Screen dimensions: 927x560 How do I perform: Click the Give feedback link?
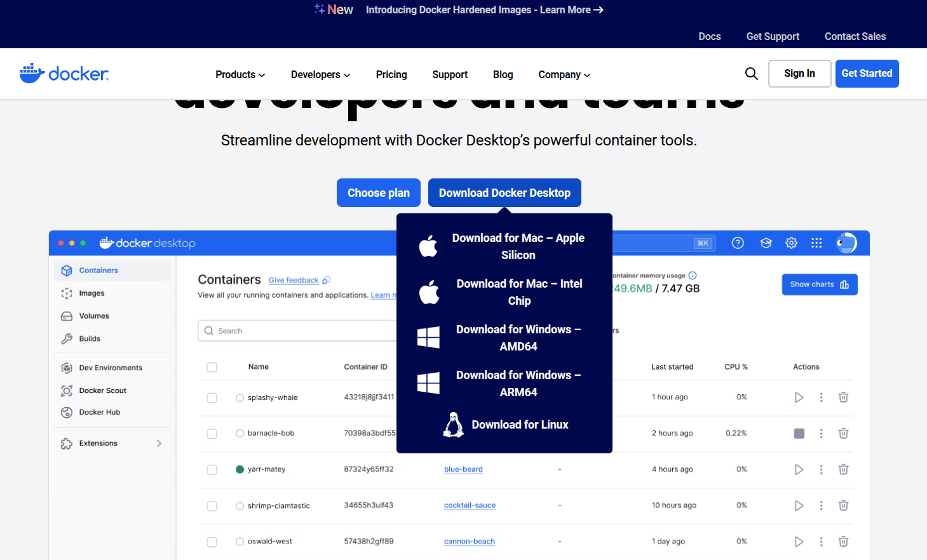(294, 281)
